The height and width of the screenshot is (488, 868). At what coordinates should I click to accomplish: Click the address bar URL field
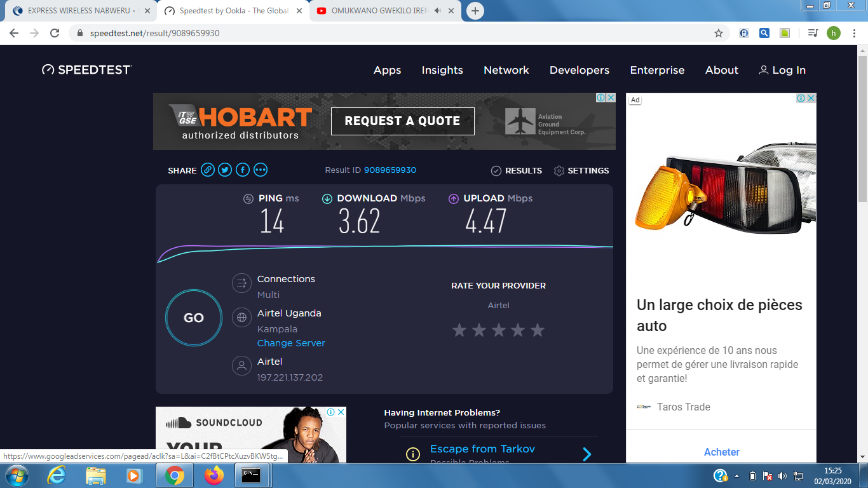381,33
